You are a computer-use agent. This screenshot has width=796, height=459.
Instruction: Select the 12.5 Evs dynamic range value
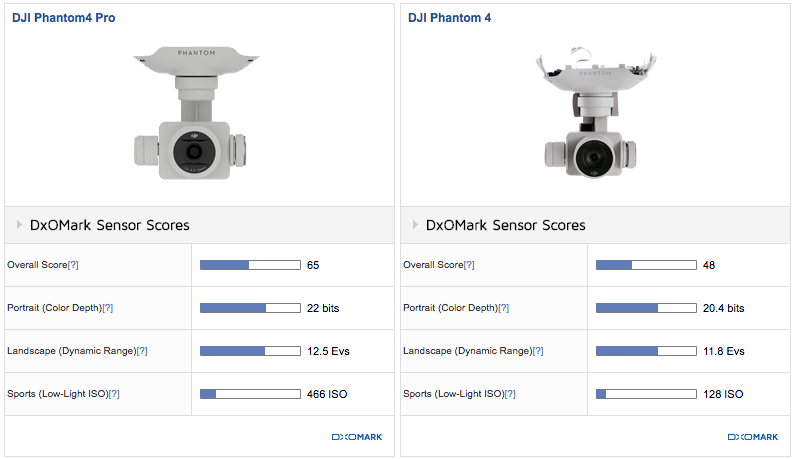[x=328, y=351]
